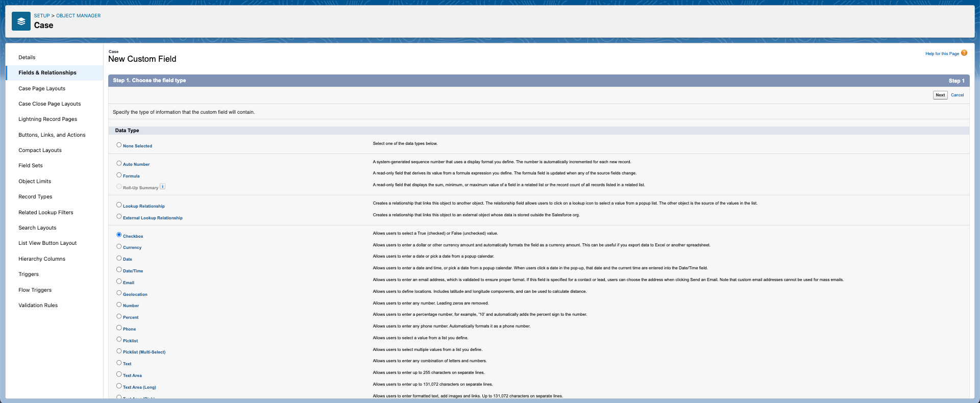This screenshot has height=403, width=980.
Task: Click the Roll-Up Summary info icon
Action: [162, 187]
